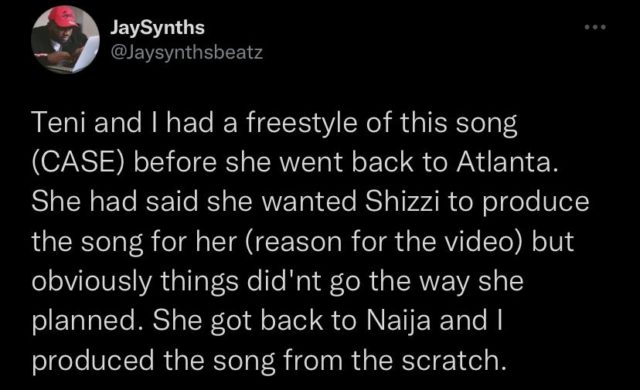Click the red cap in avatar
640x390 pixels.
[63, 17]
